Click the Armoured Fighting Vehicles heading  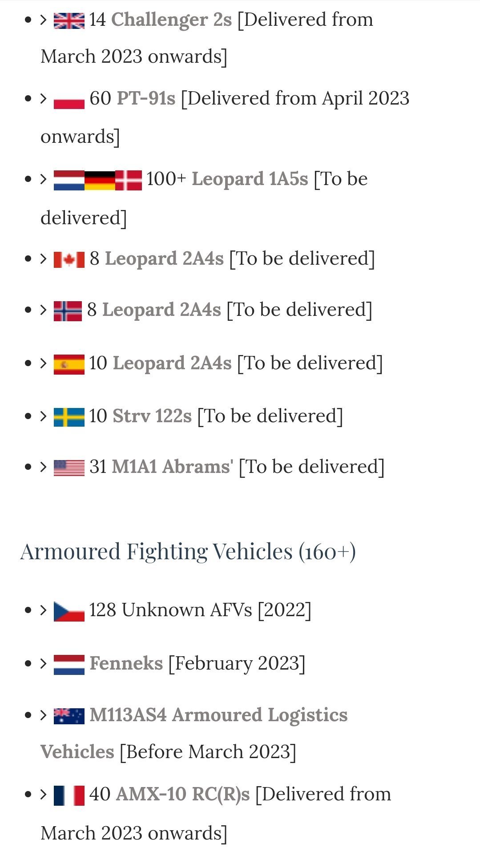(188, 552)
